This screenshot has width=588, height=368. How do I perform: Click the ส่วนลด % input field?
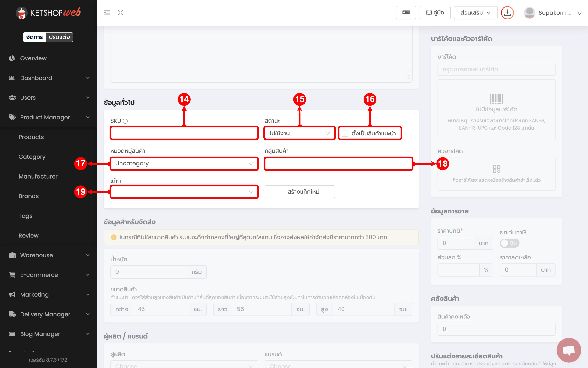[459, 270]
